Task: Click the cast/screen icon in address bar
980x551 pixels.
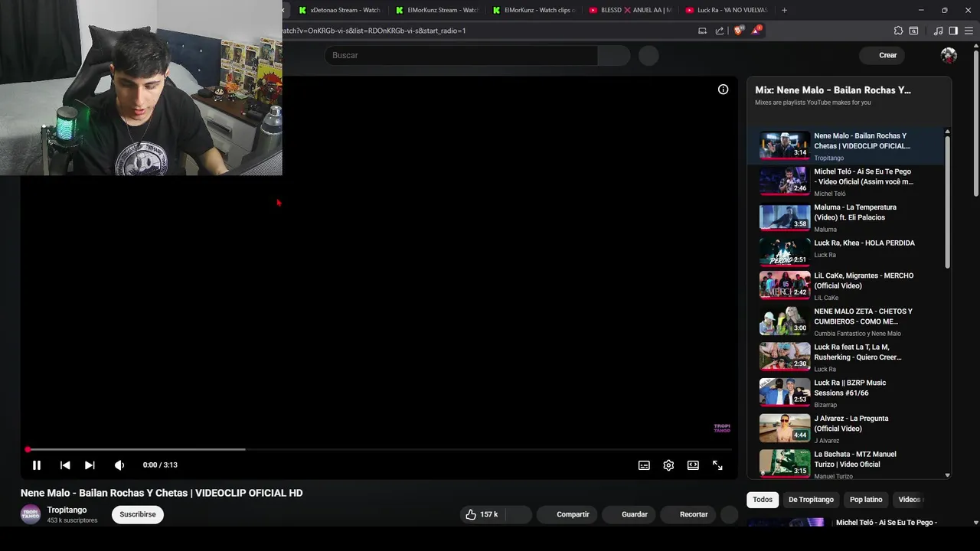Action: tap(702, 31)
